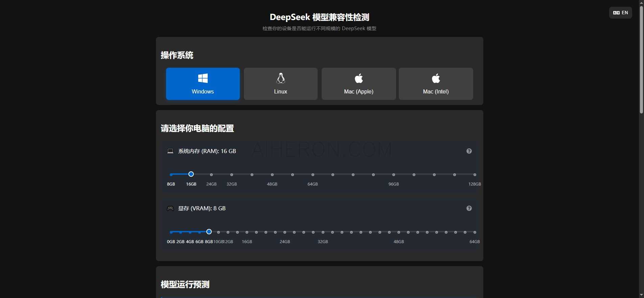Set RAM slider to the 24GB mark
The height and width of the screenshot is (298, 644).
[211, 175]
